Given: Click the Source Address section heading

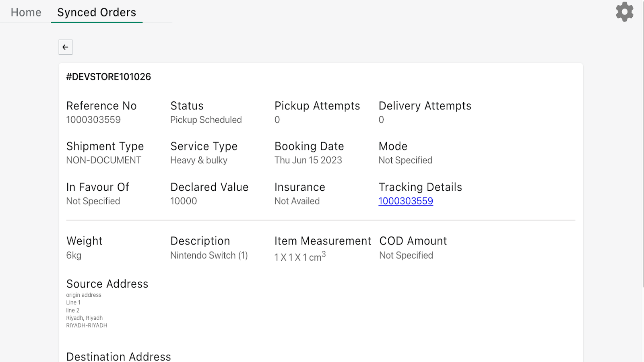Looking at the screenshot, I should tap(107, 284).
